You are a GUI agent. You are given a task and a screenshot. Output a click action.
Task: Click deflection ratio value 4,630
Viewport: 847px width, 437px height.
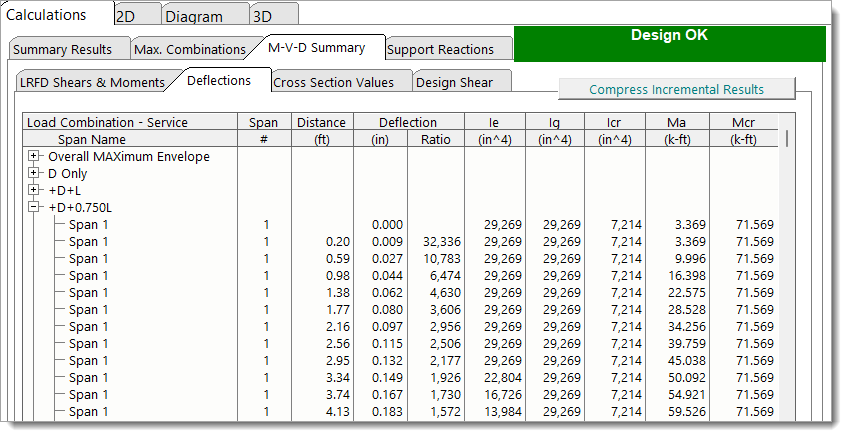pos(445,293)
